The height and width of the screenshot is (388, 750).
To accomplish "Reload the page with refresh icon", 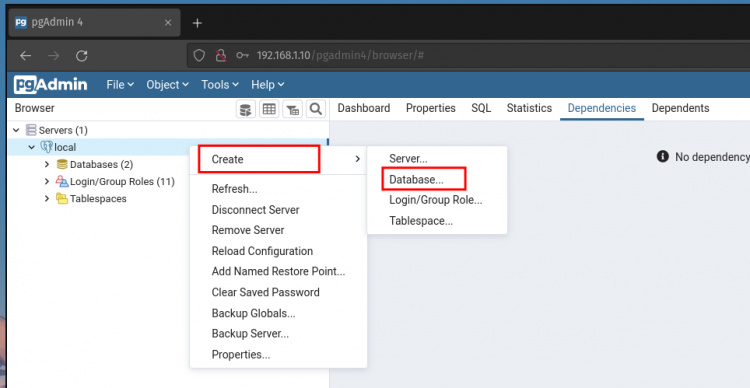I will point(82,56).
